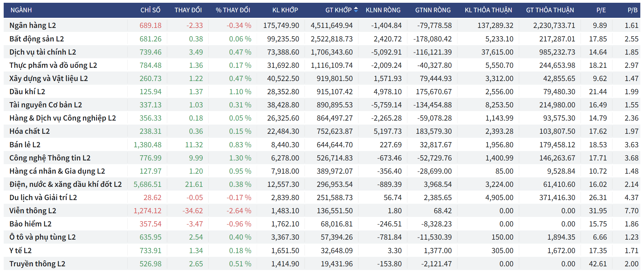Click the sort arrow icon beside GT KHỚP
The height and width of the screenshot is (274, 644).
tap(356, 10)
